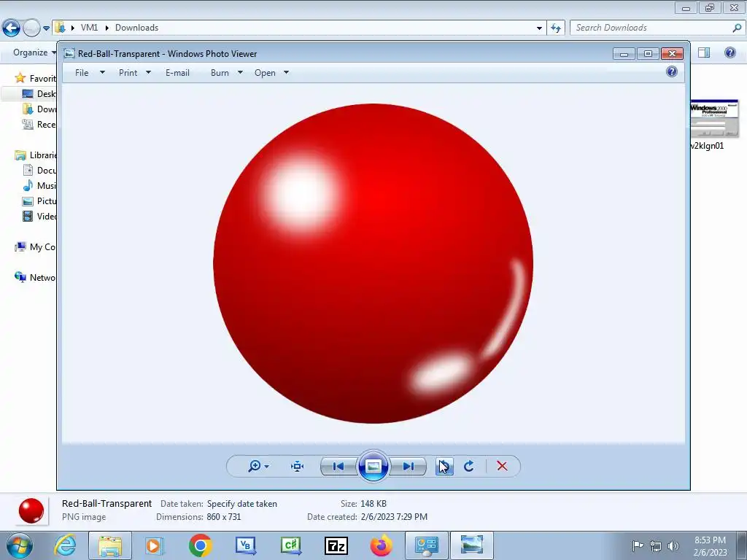This screenshot has width=747, height=560.
Task: Close the Windows Photo Viewer window
Action: [x=672, y=54]
